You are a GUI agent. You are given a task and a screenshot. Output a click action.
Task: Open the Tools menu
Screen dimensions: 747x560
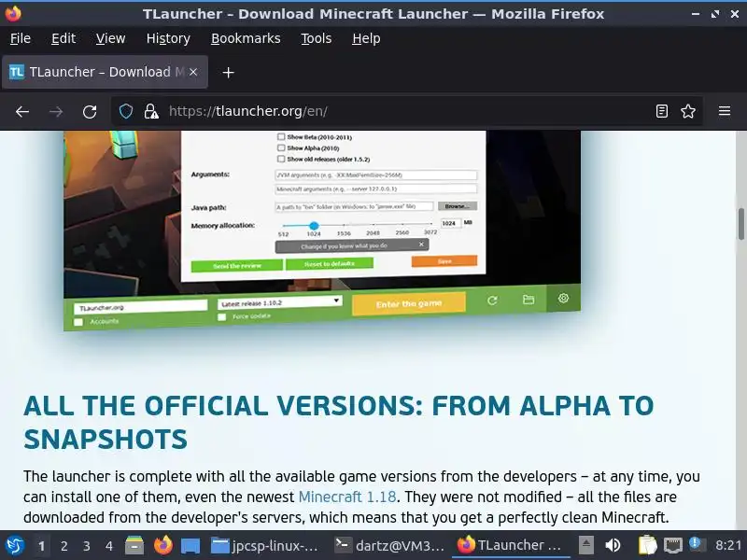click(x=317, y=38)
